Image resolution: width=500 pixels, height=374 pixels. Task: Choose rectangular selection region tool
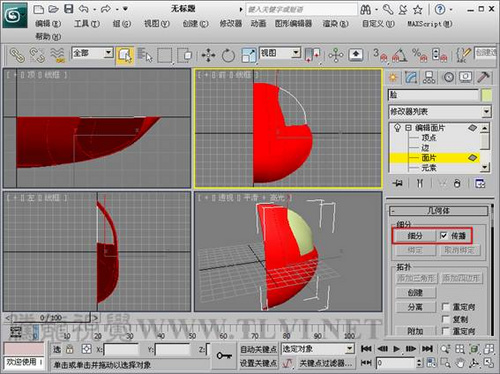[165, 55]
